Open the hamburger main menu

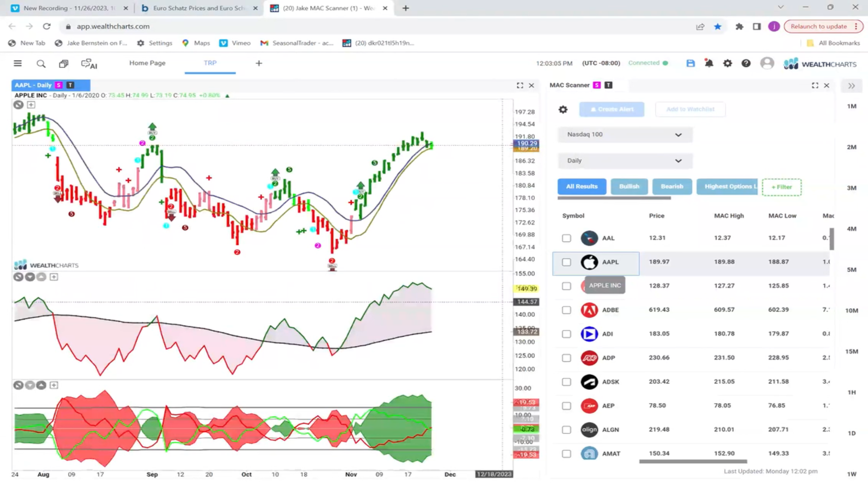(18, 63)
